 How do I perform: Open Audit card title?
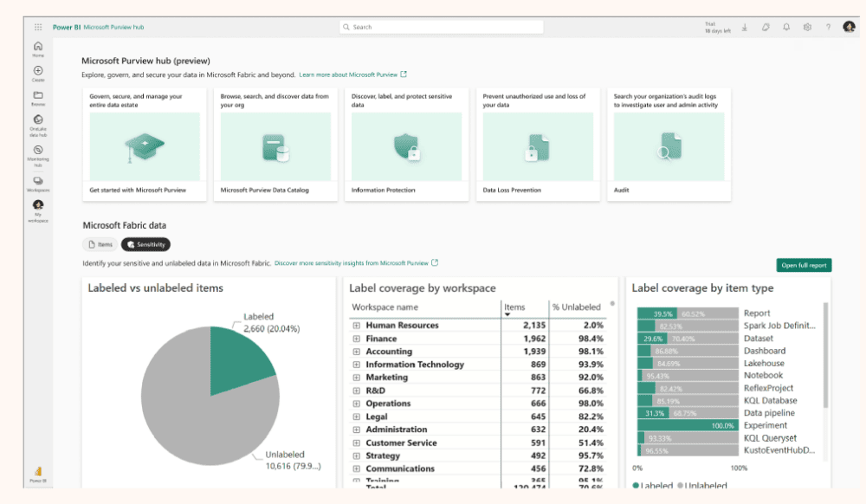[x=621, y=190]
